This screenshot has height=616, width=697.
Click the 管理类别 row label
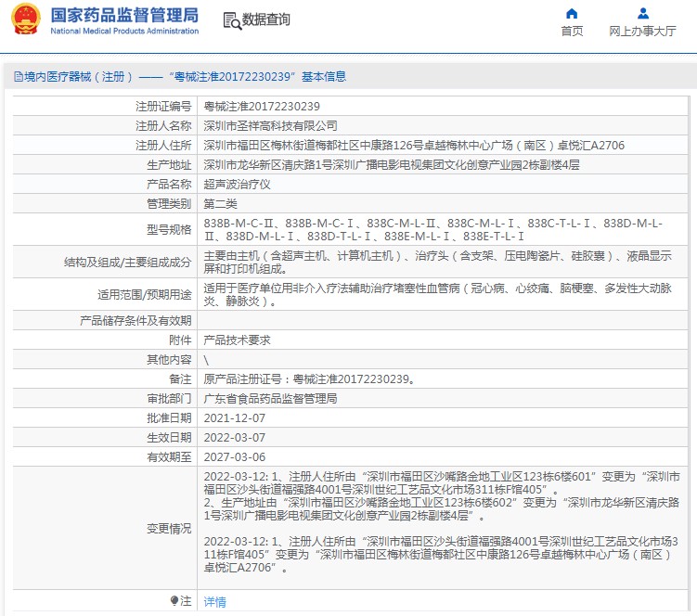(169, 204)
